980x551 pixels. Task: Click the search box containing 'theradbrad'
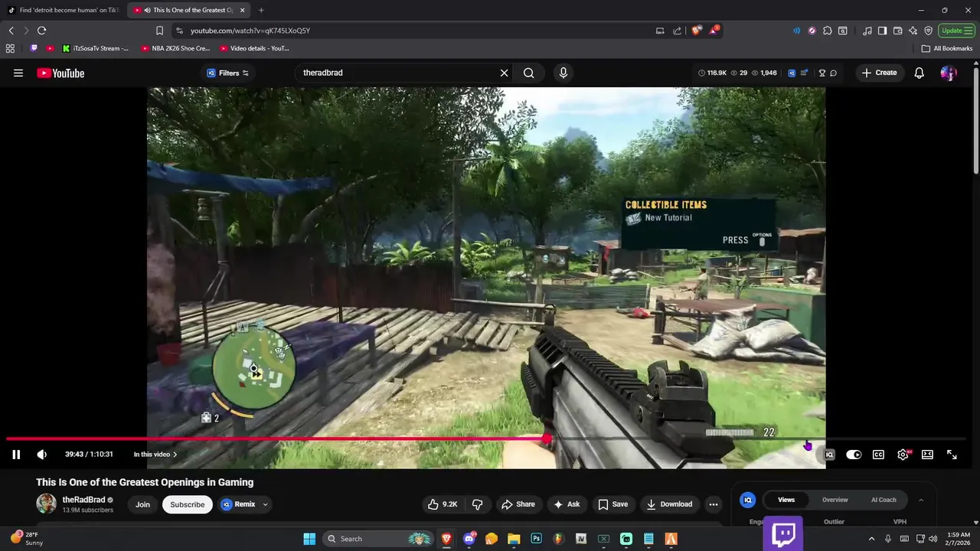397,73
